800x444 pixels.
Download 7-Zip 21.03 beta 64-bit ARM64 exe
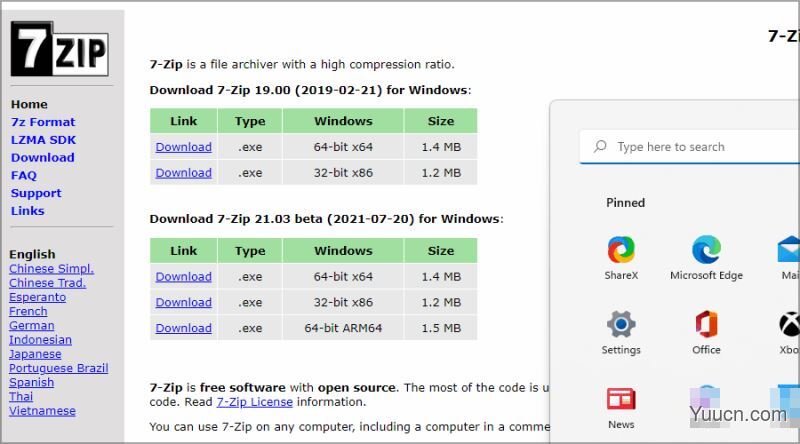click(x=184, y=328)
